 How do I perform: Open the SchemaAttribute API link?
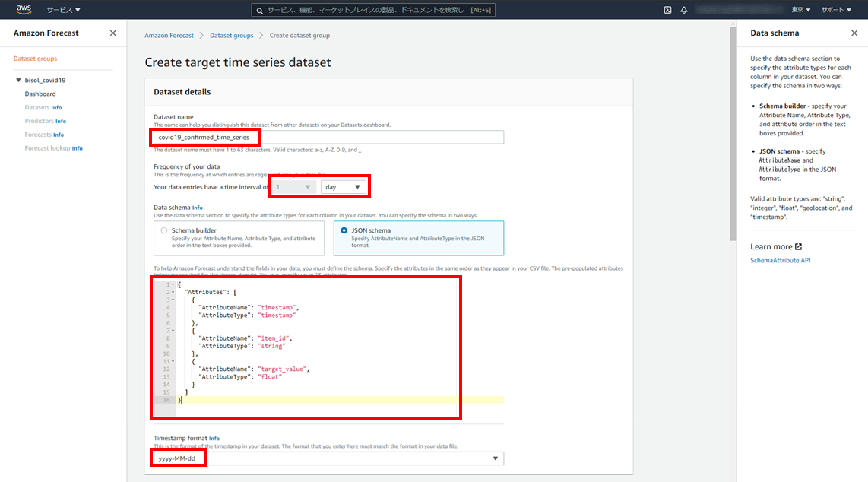[x=781, y=260]
